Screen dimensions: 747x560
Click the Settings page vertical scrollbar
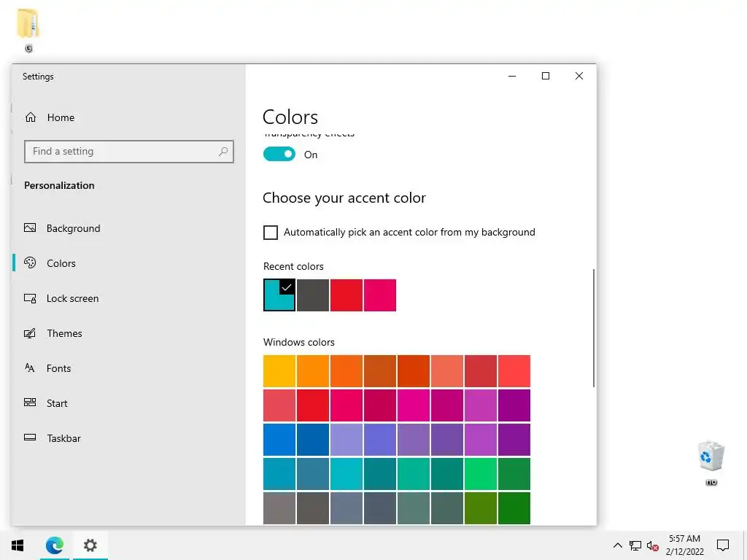pos(593,327)
